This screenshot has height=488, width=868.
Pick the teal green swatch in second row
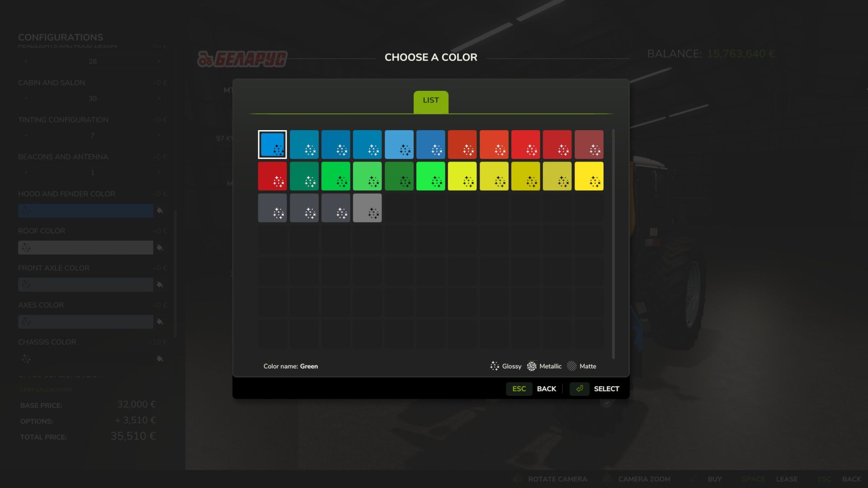tap(304, 176)
